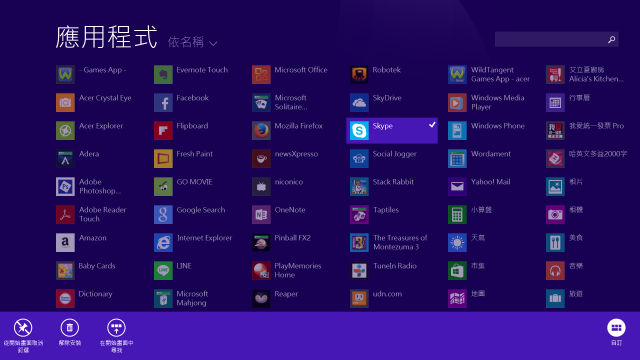
Task: Launch the Wordament icon
Action: tap(457, 158)
